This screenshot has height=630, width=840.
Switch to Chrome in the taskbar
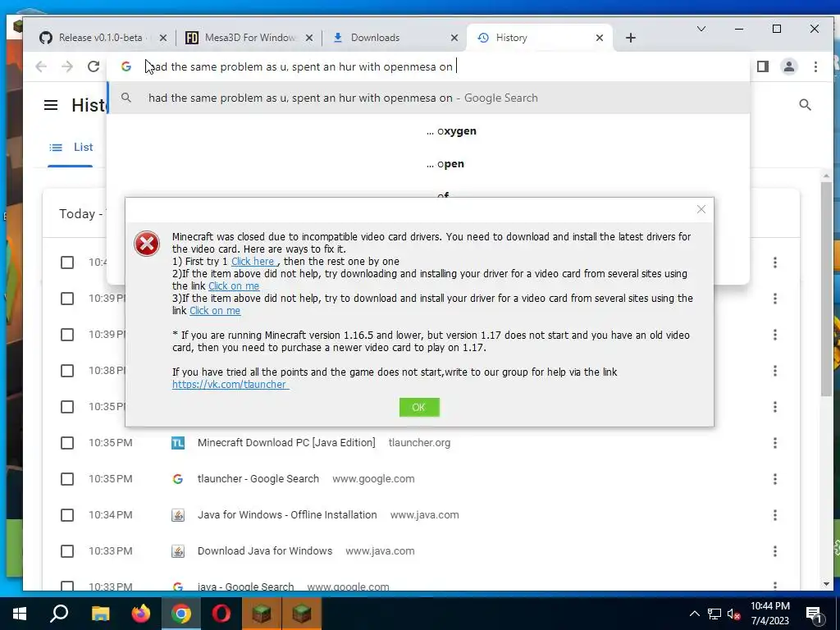[181, 614]
